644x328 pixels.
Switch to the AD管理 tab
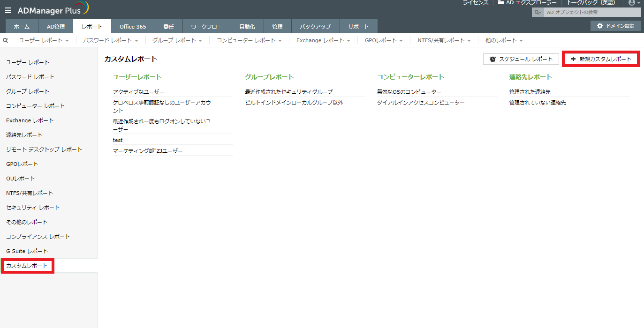(x=56, y=27)
